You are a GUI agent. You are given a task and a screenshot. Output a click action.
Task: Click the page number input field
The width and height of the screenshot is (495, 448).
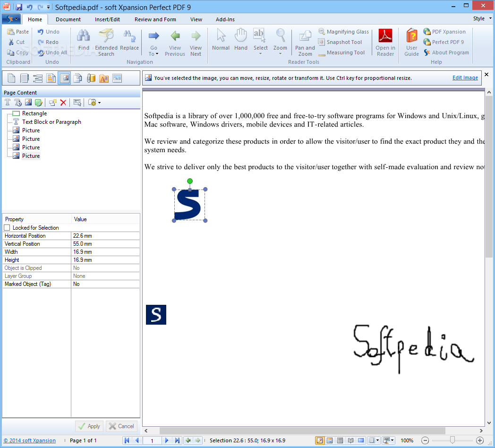click(x=152, y=440)
